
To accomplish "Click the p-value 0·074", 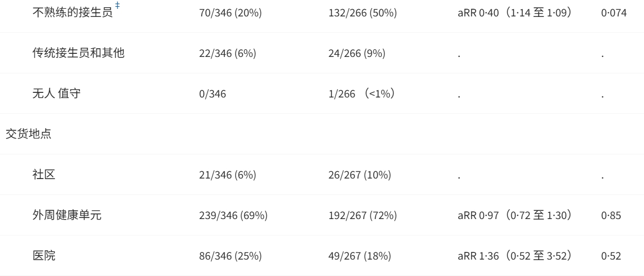I will (x=614, y=13).
